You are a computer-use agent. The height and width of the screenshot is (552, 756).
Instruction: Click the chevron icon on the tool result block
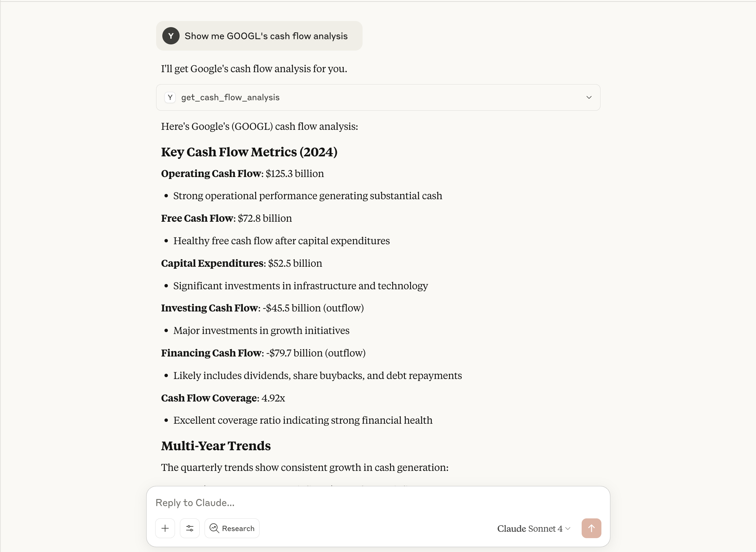click(588, 97)
